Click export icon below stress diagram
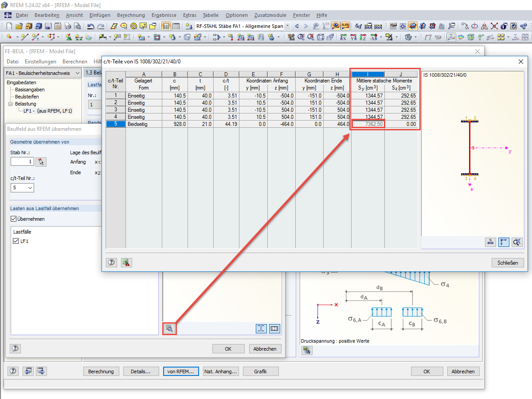Viewport: 532px width, 399px height. pyautogui.click(x=307, y=351)
